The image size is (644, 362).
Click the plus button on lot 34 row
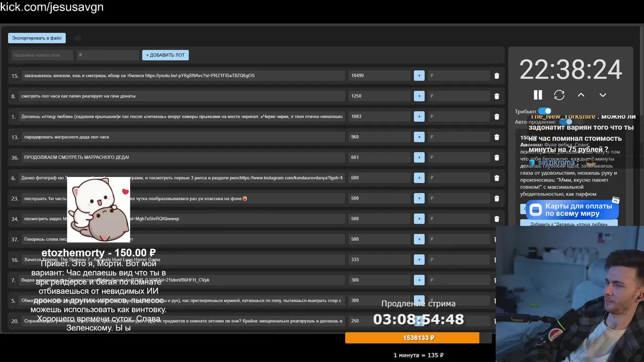[419, 219]
